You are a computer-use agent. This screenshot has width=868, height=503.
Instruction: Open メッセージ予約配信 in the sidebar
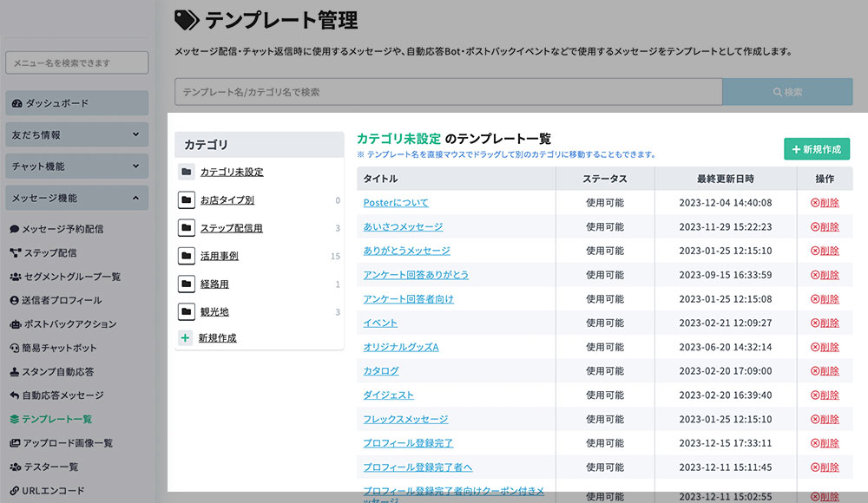[57, 229]
